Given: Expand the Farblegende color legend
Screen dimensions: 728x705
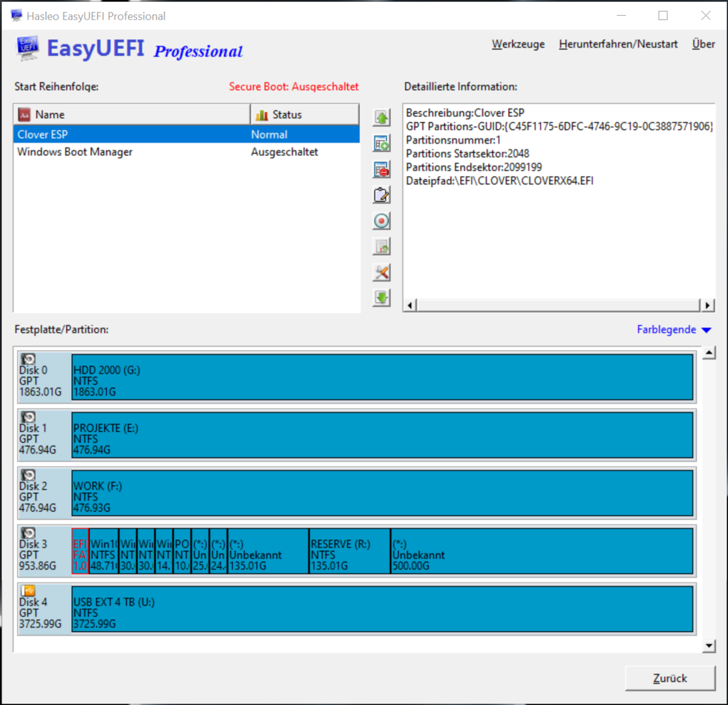Looking at the screenshot, I should pyautogui.click(x=674, y=330).
